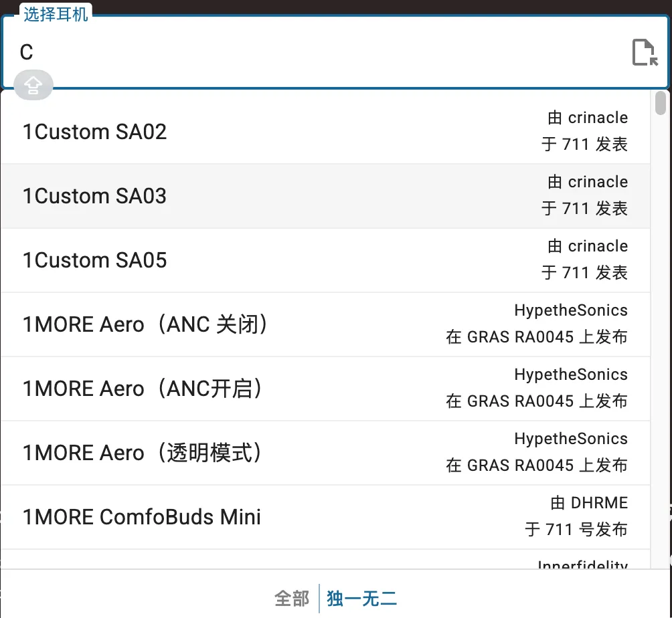Switch to the 独一无二 tab

(361, 598)
